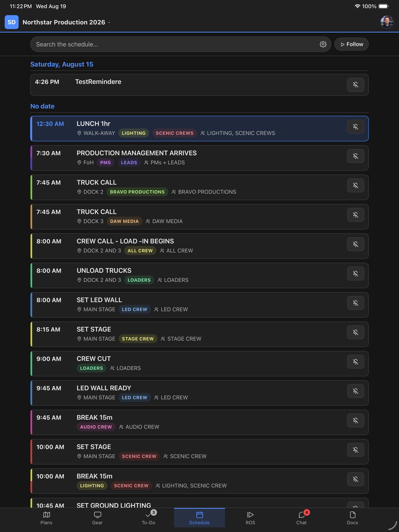
Task: Select the LIGHTING tag on LUNCH 1hr
Action: (134, 133)
